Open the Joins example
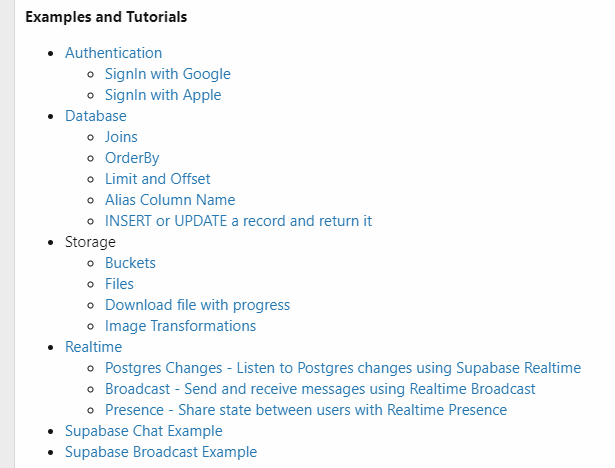 121,137
